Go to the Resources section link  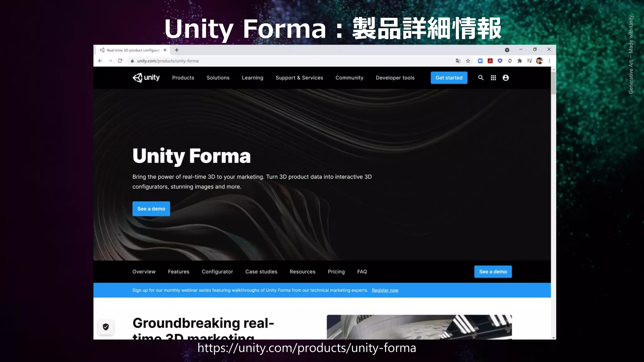coord(303,271)
